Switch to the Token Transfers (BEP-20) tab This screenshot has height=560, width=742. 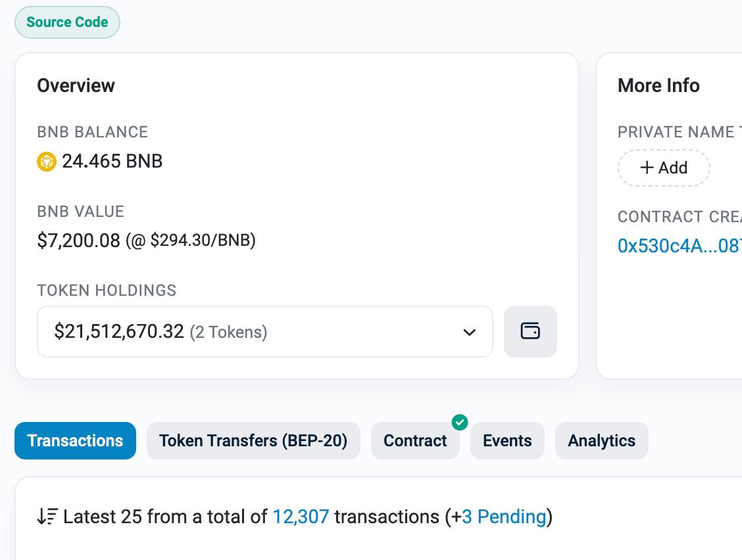pos(253,440)
